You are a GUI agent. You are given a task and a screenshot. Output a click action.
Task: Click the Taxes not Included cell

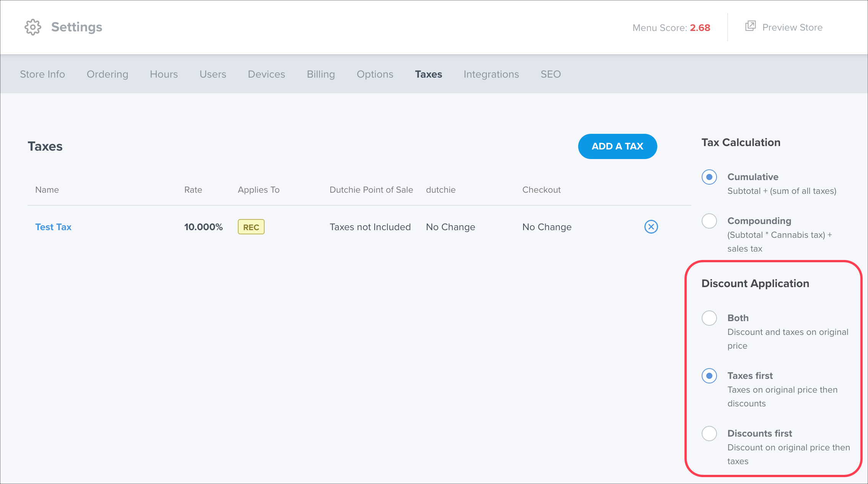370,227
